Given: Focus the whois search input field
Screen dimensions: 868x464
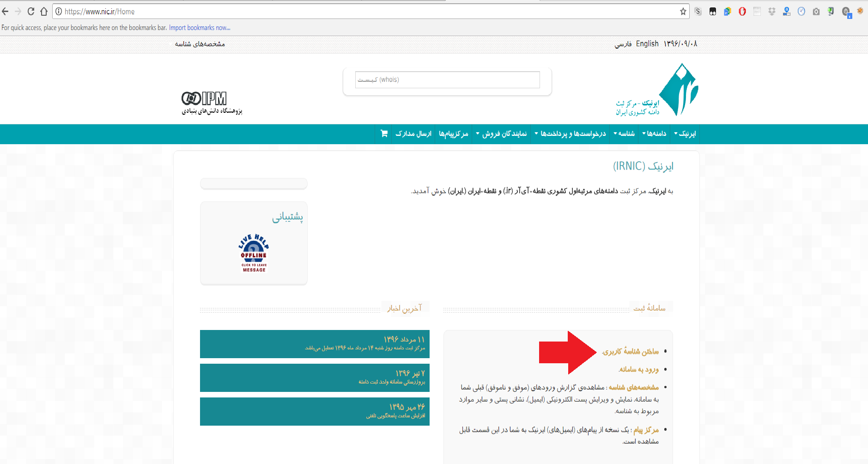Looking at the screenshot, I should (x=447, y=79).
